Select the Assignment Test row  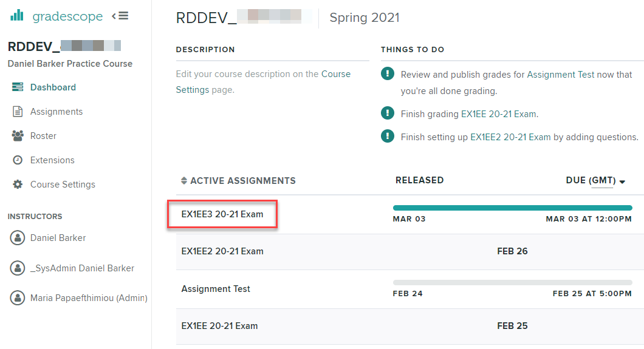tap(216, 289)
